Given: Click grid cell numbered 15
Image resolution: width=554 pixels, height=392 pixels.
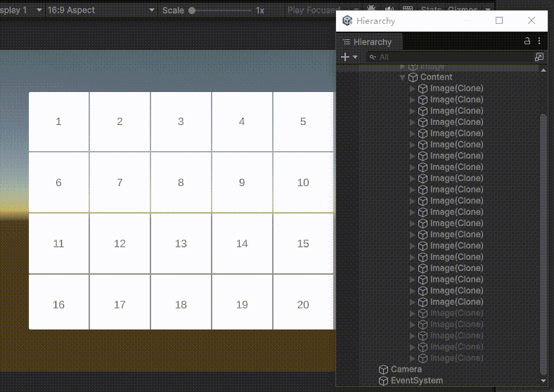Looking at the screenshot, I should (x=303, y=244).
